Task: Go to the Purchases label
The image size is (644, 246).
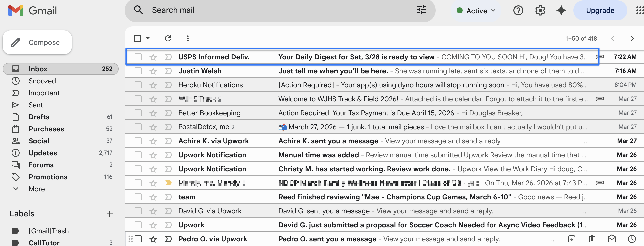Action: click(x=46, y=129)
